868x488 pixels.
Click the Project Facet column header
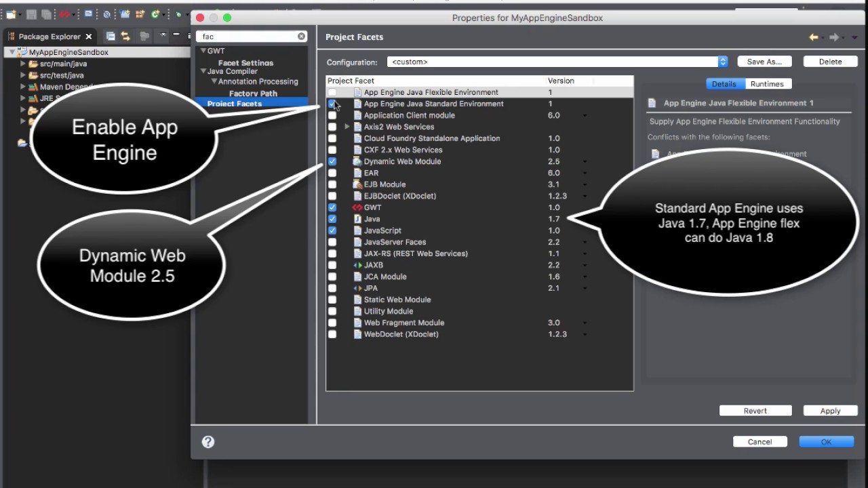click(436, 81)
